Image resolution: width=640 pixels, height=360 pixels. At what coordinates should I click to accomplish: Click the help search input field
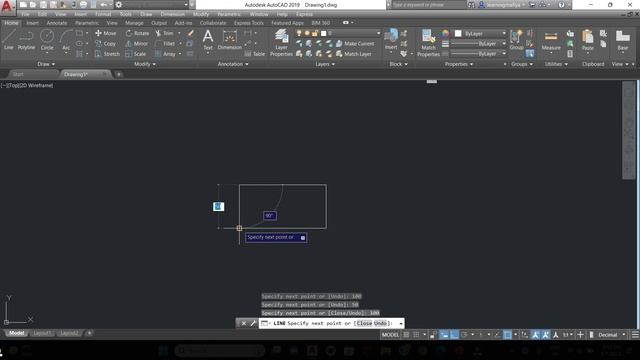pyautogui.click(x=429, y=5)
